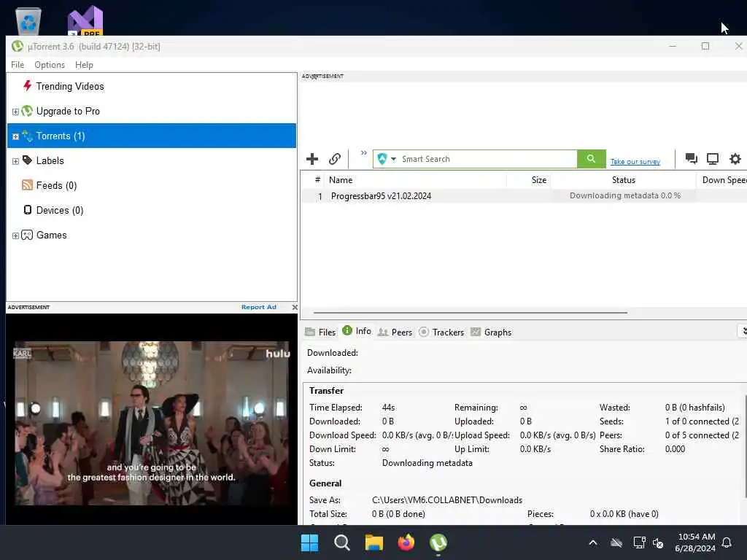Open the File menu
747x560 pixels.
(x=18, y=65)
